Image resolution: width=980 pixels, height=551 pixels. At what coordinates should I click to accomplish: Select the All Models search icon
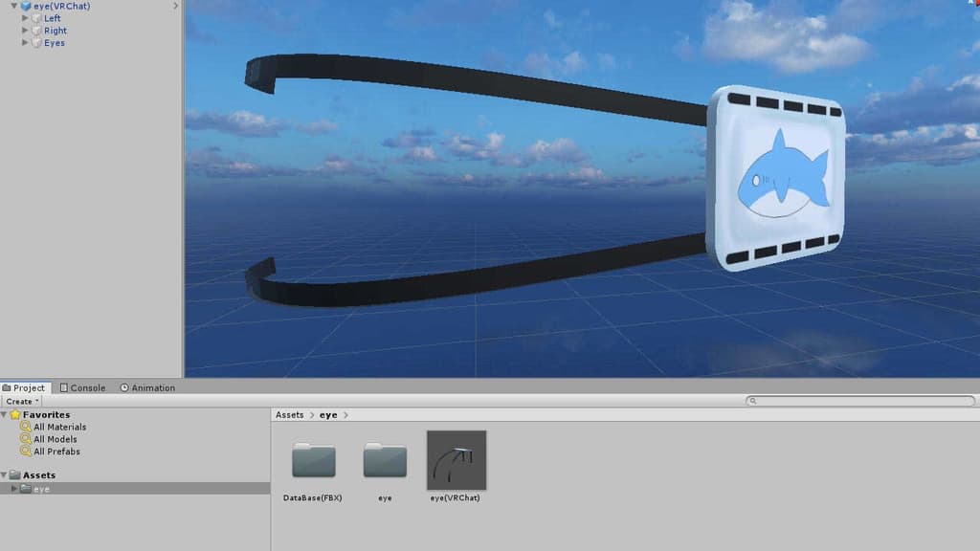tap(26, 439)
